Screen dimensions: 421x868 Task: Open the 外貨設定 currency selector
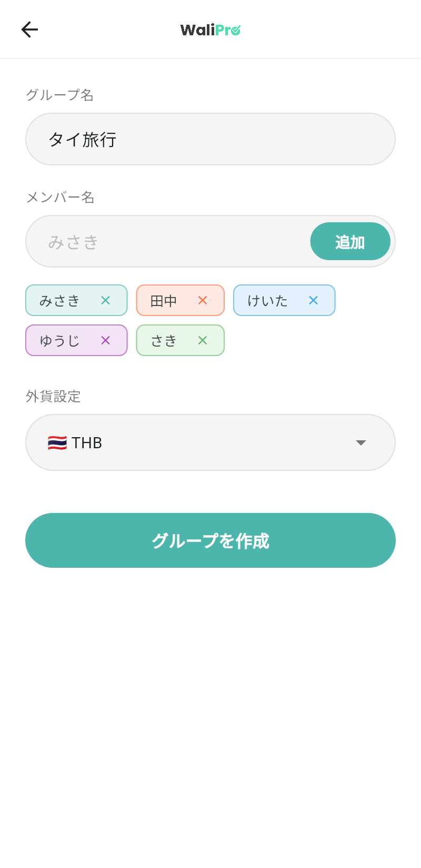tap(210, 442)
